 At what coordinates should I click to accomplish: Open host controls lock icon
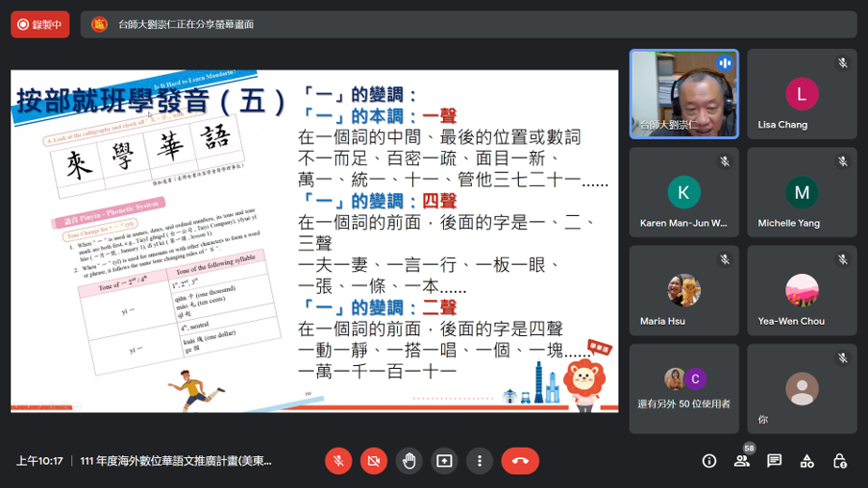pos(840,461)
